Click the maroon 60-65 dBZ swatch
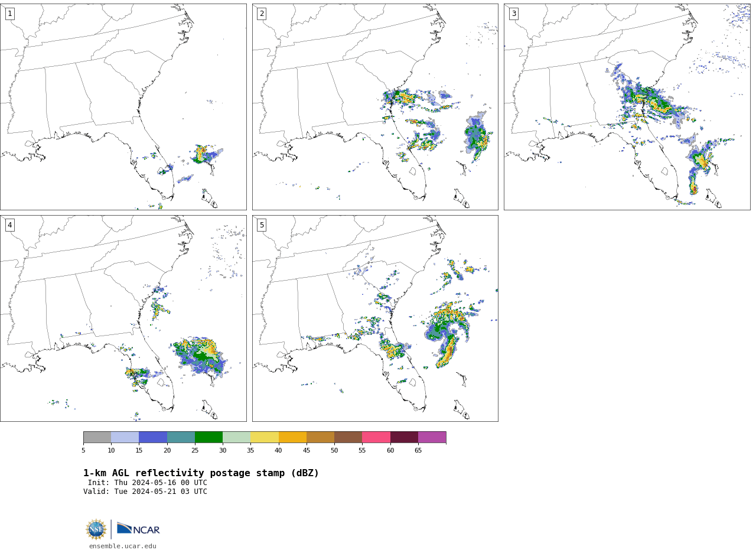Image resolution: width=756 pixels, height=553 pixels. pos(404,437)
